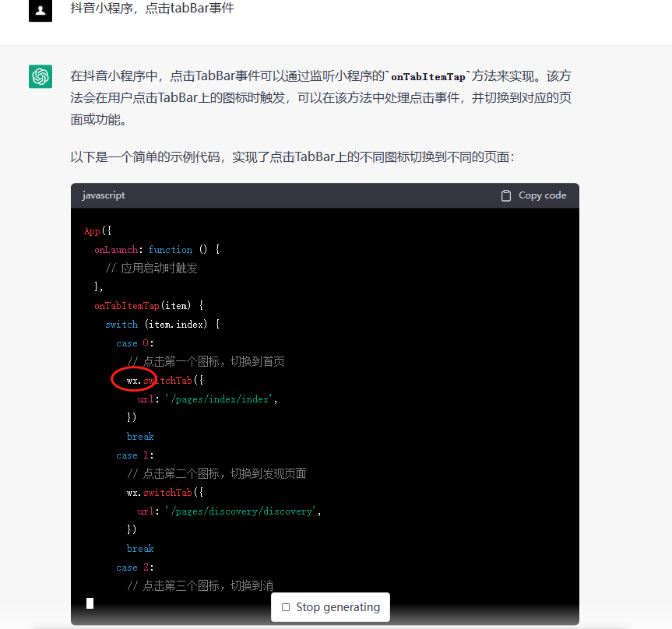Click the 'case 2:' line

click(135, 568)
